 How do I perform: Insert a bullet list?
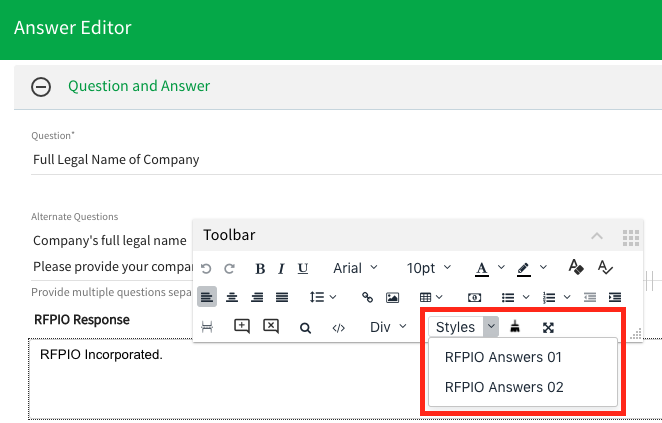pyautogui.click(x=508, y=298)
